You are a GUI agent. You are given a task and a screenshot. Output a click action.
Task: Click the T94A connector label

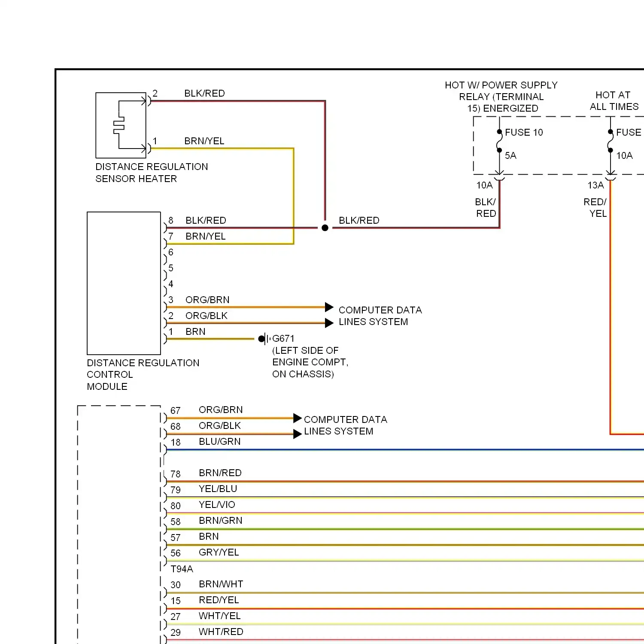pyautogui.click(x=182, y=569)
